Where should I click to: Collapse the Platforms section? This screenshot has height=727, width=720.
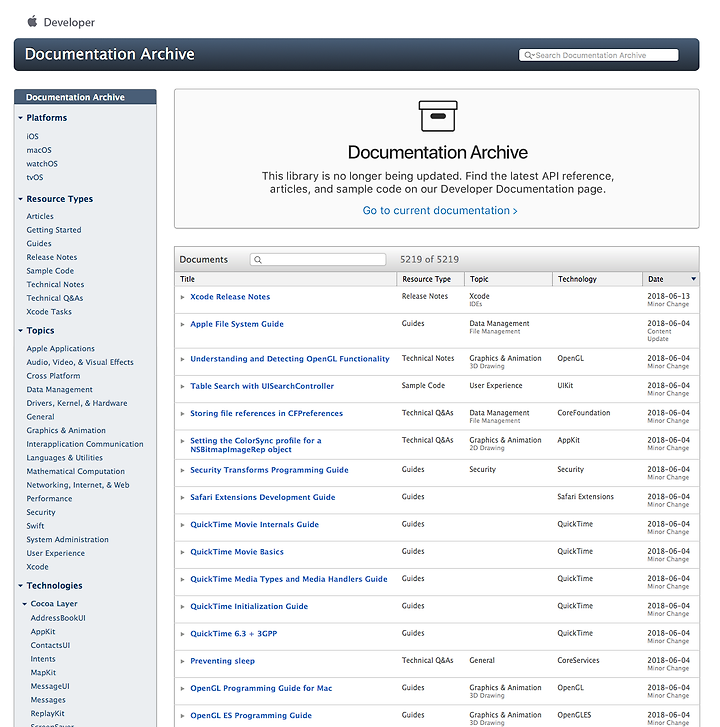click(20, 118)
